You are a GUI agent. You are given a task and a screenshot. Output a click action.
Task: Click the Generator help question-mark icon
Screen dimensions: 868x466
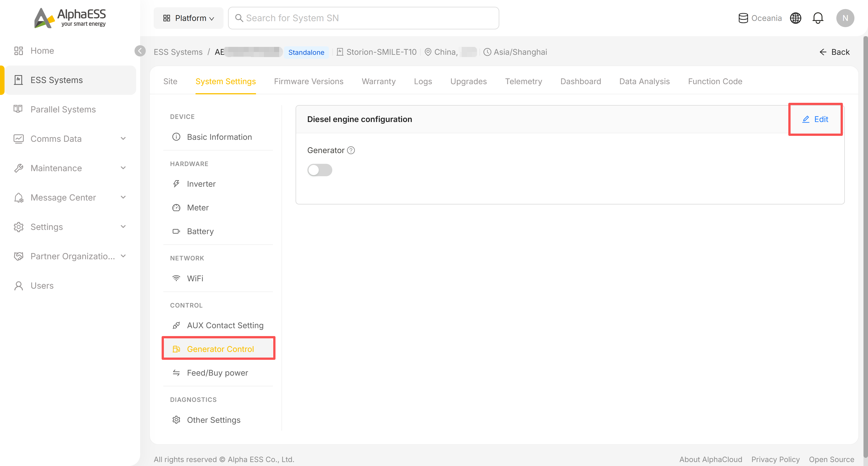point(351,151)
